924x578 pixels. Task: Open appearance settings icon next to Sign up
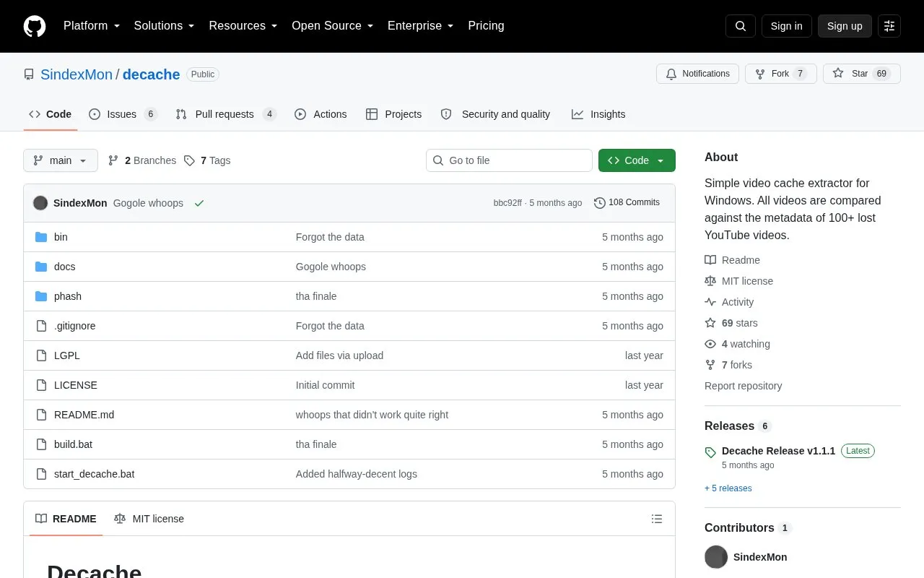[889, 26]
